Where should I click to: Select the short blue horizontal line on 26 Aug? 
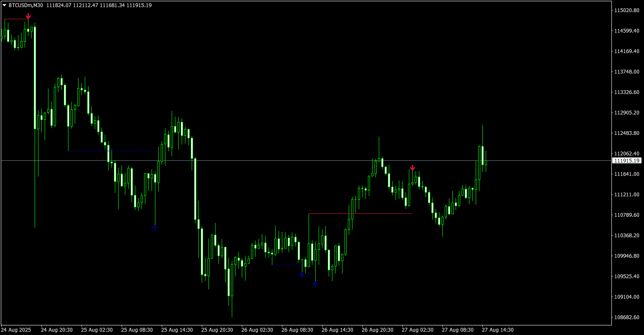pos(287,265)
